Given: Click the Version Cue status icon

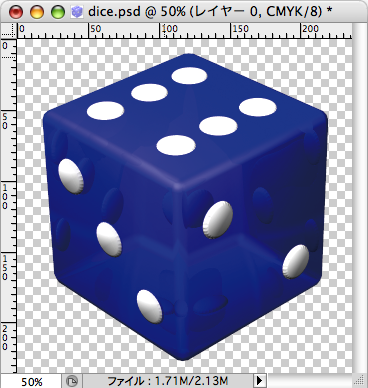Looking at the screenshot, I should click(72, 381).
